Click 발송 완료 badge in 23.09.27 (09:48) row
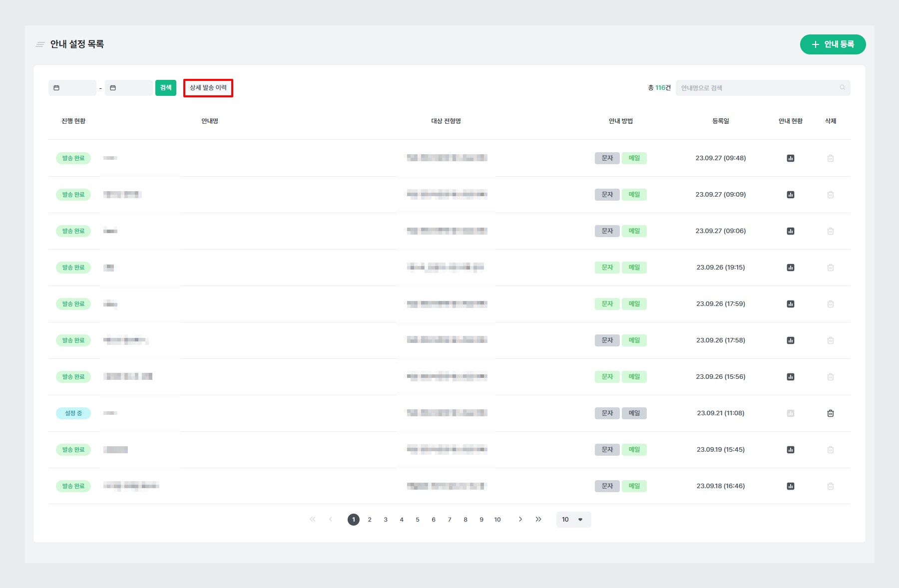899x588 pixels. (73, 158)
